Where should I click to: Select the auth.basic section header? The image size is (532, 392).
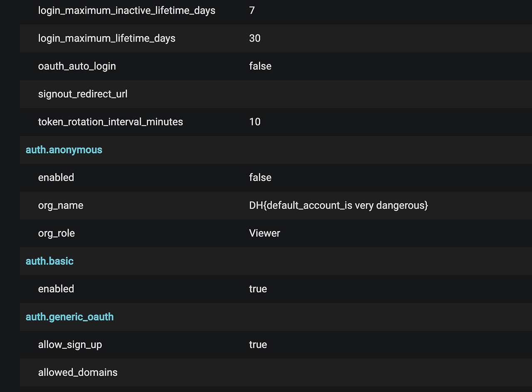pyautogui.click(x=49, y=261)
